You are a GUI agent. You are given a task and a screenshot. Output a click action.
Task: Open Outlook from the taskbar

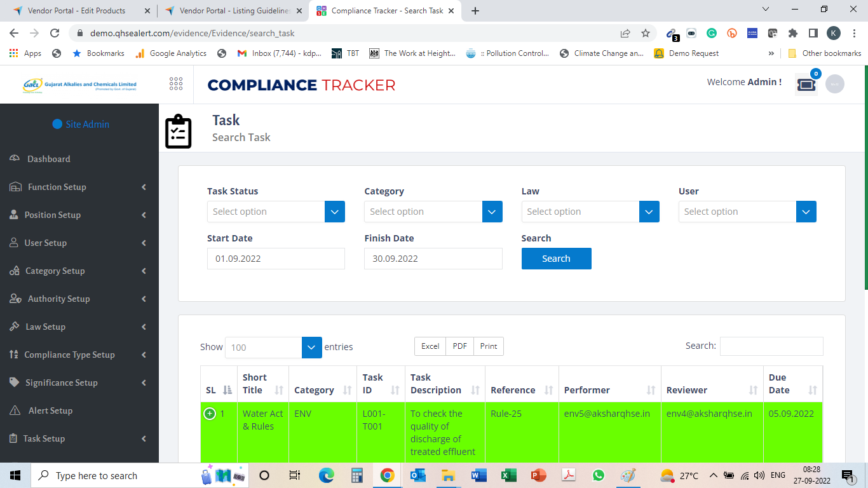tap(417, 475)
